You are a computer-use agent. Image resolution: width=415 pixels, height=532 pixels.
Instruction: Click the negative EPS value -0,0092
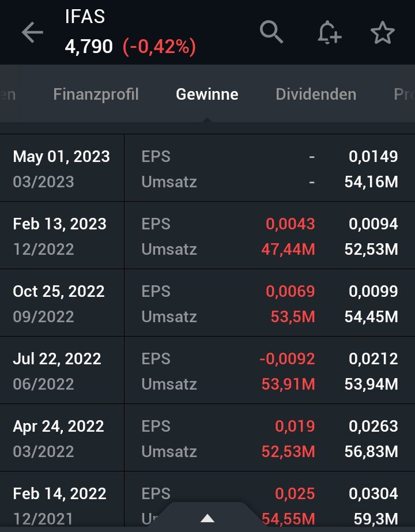(x=287, y=359)
